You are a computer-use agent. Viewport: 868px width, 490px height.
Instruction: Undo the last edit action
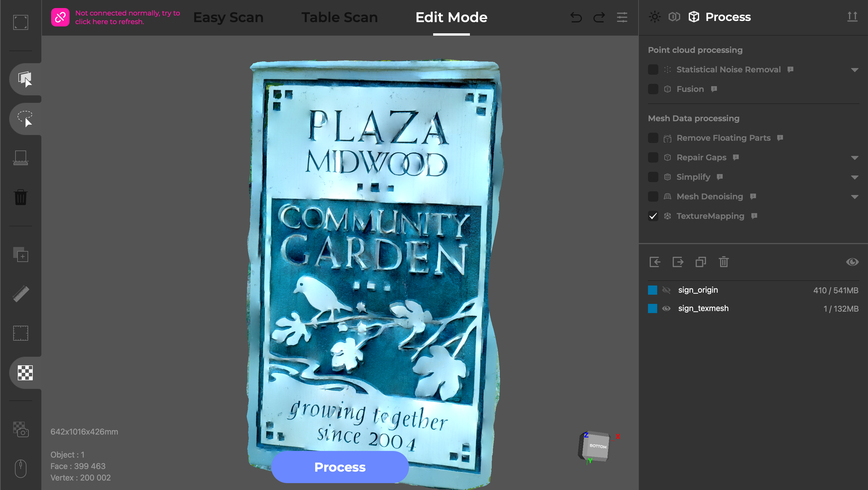coord(576,17)
